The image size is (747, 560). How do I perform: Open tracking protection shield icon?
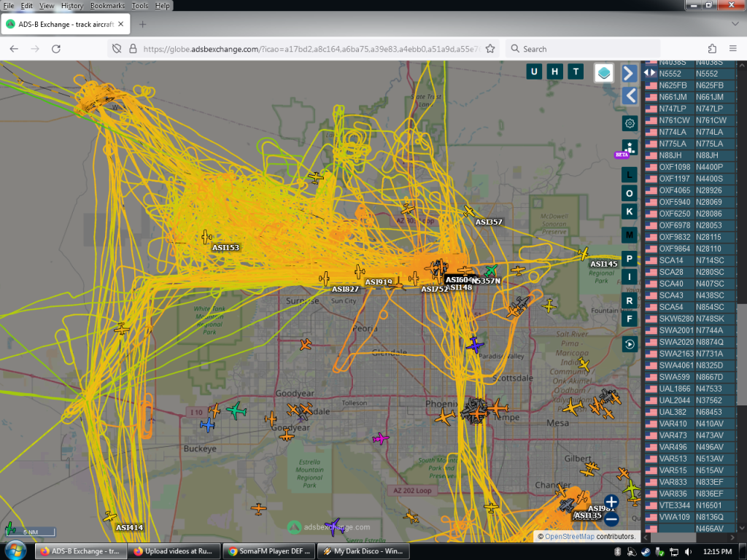(116, 49)
